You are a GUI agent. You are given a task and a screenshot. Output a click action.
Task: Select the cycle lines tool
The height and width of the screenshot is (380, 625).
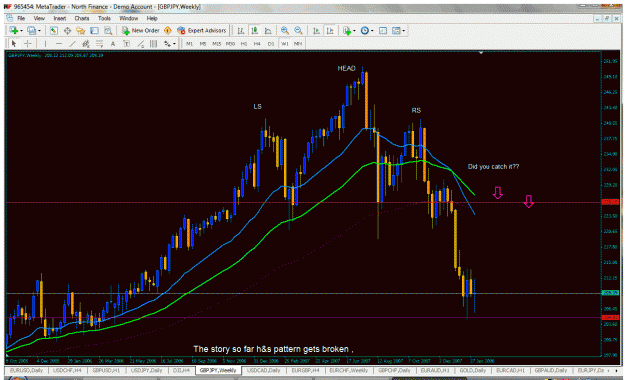pos(153,43)
